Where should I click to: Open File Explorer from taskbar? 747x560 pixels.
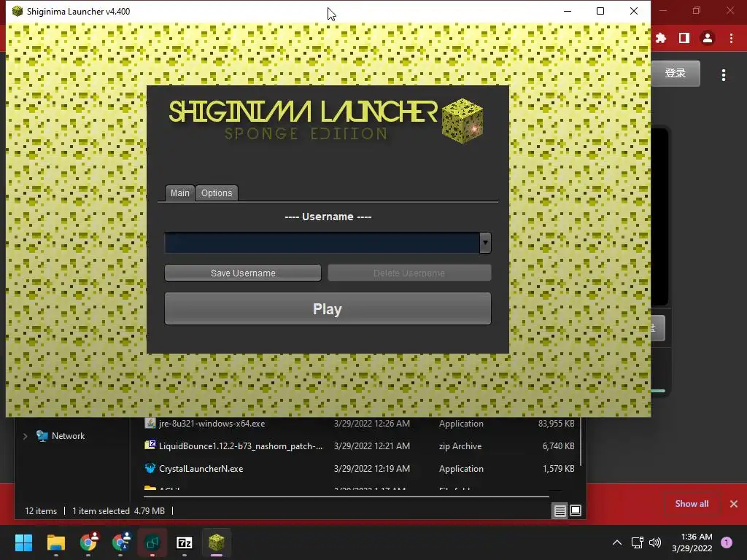tap(55, 542)
